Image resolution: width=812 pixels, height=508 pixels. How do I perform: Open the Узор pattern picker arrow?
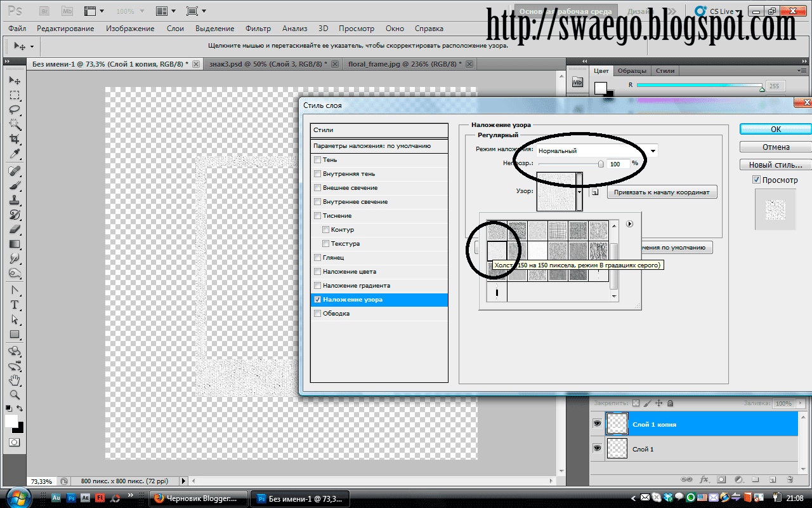[x=579, y=192]
